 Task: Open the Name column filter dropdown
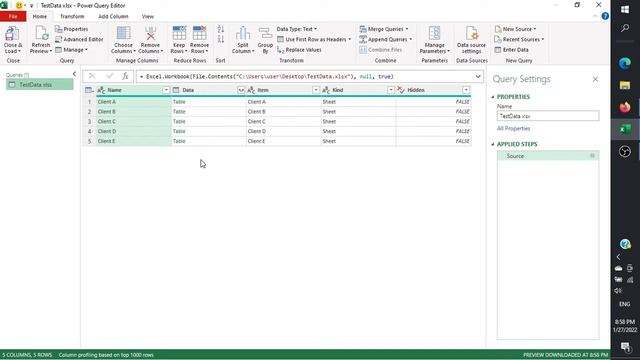(x=166, y=90)
